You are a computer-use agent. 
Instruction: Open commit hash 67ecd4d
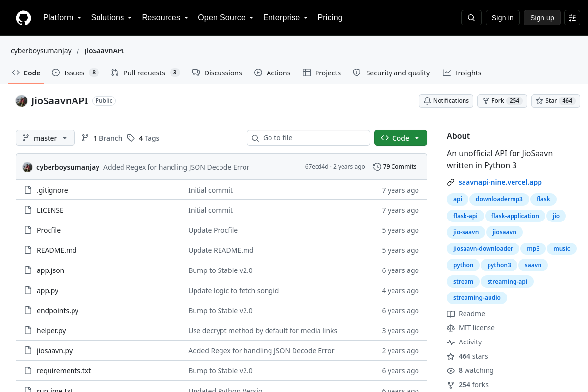[317, 167]
